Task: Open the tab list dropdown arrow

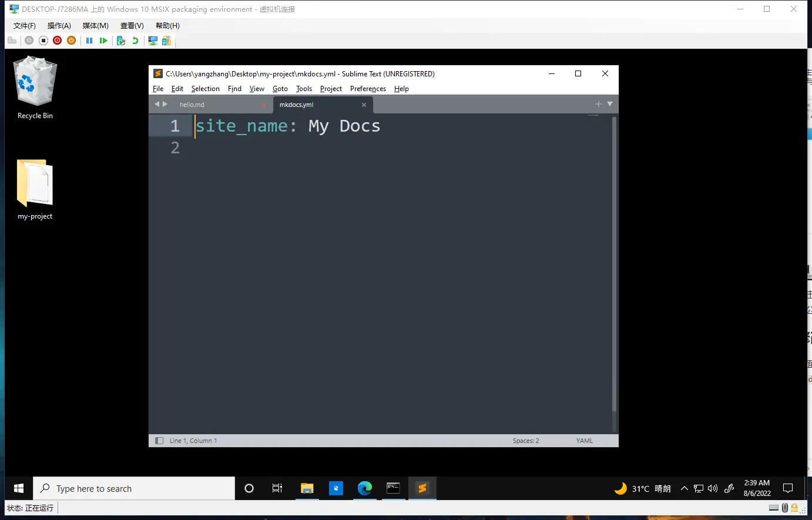Action: 610,104
